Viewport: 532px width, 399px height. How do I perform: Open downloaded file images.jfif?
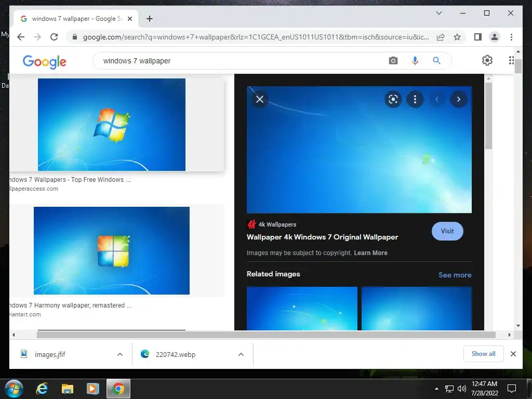click(49, 354)
